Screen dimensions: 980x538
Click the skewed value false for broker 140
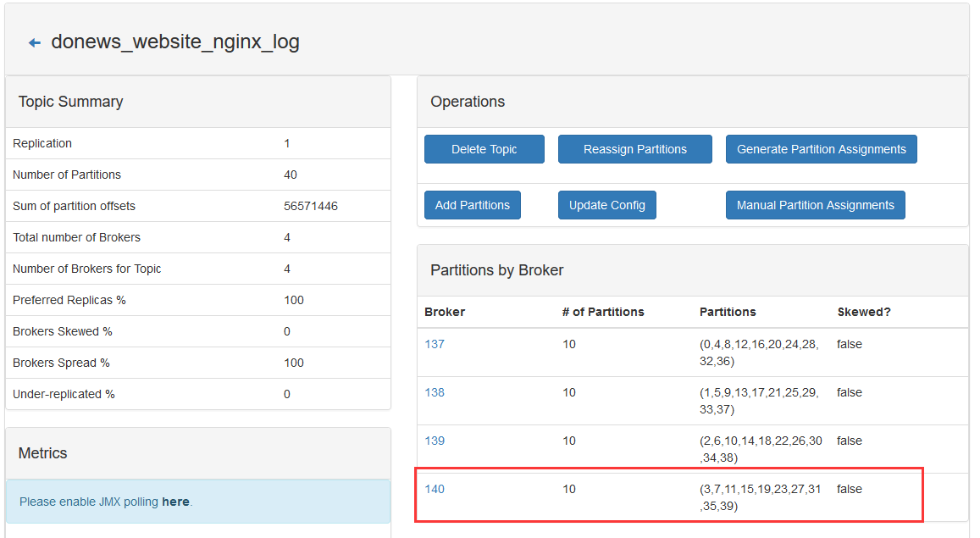pyautogui.click(x=850, y=489)
